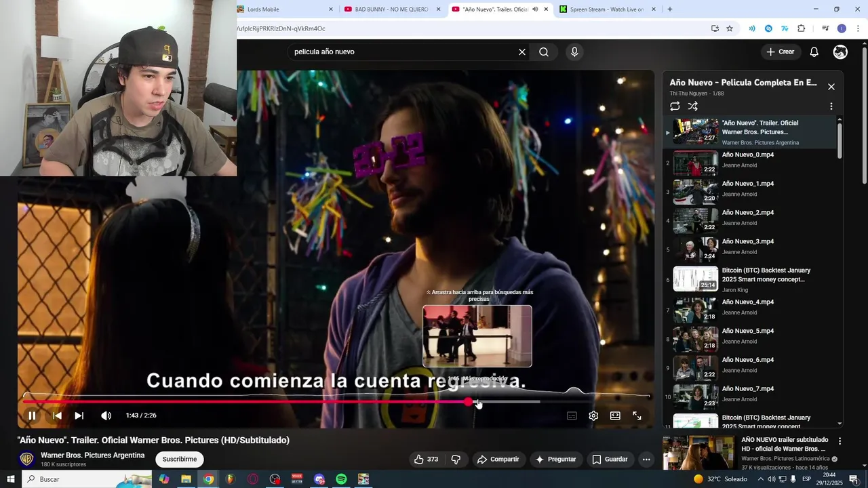Image resolution: width=868 pixels, height=488 pixels.
Task: Switch the player to theater mode
Action: pyautogui.click(x=615, y=415)
